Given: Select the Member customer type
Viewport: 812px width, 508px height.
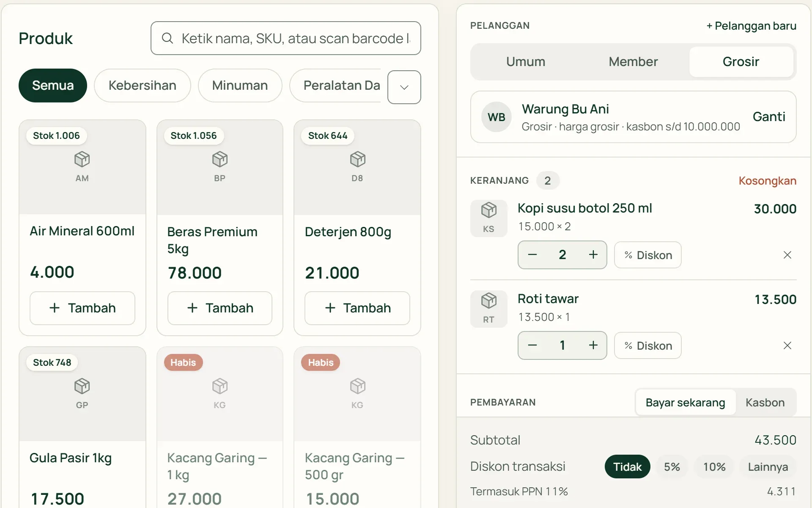Looking at the screenshot, I should (x=633, y=62).
